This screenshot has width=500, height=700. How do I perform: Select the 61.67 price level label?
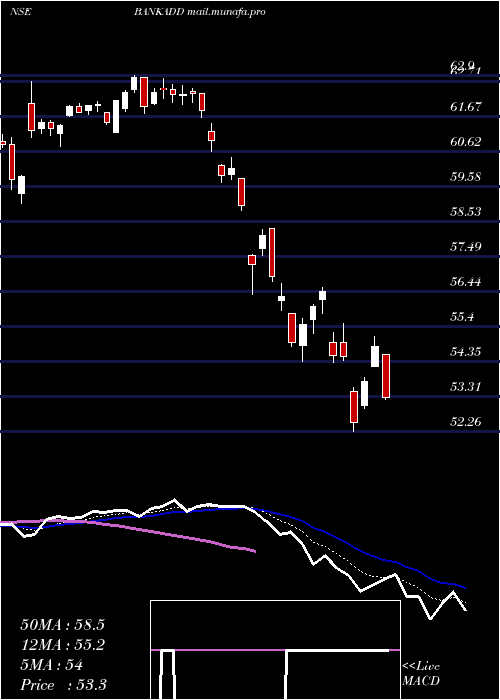coord(466,107)
